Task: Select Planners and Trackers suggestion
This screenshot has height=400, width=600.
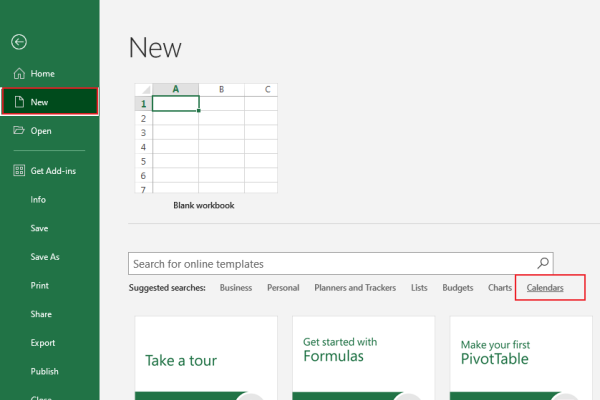Action: point(355,288)
